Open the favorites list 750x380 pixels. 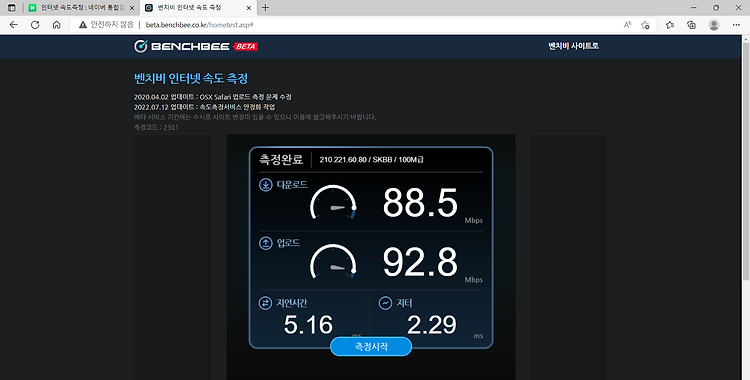[x=670, y=25]
